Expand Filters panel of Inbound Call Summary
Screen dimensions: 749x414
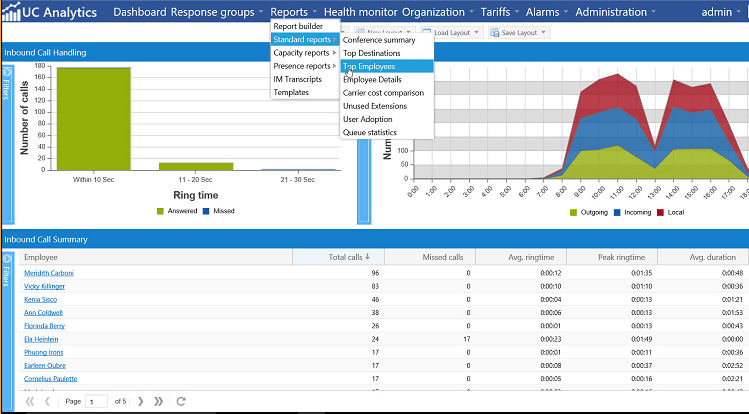coord(7,259)
